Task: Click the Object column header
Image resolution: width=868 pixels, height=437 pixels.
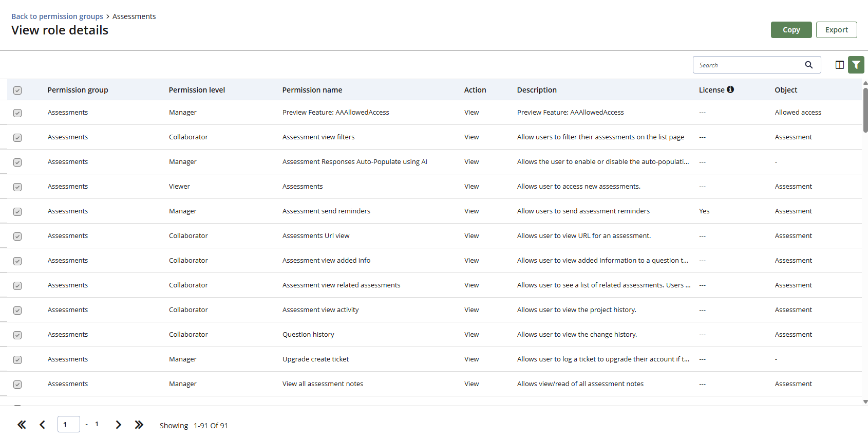Action: point(786,90)
